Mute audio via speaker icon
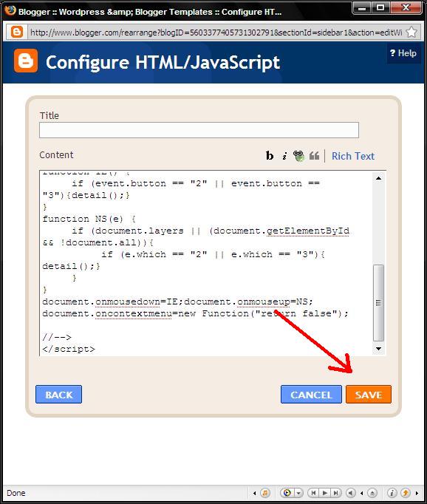The image size is (427, 504). click(x=350, y=493)
